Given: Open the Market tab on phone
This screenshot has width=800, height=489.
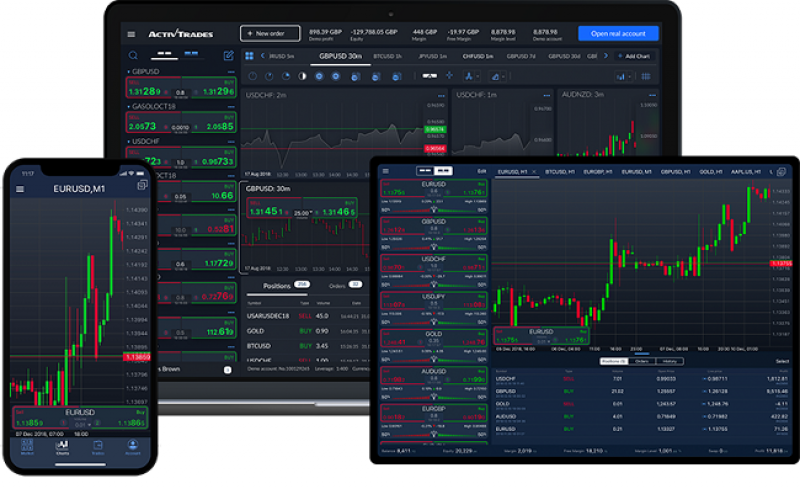Looking at the screenshot, I should tap(27, 448).
